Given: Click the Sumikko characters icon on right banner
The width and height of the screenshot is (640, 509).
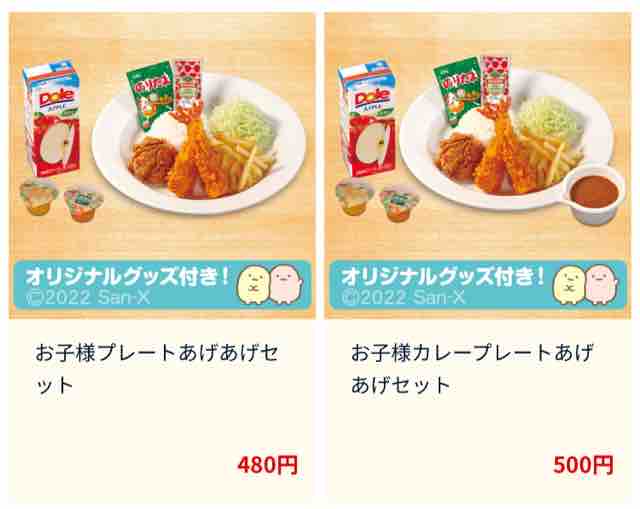Looking at the screenshot, I should point(586,285).
